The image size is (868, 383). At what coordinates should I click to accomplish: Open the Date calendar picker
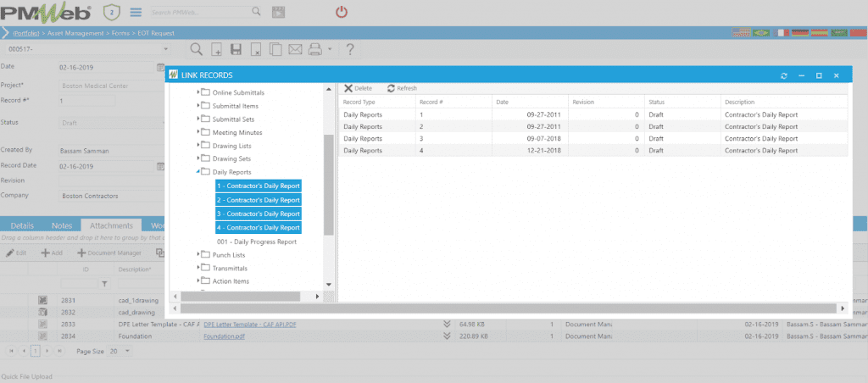[x=160, y=67]
